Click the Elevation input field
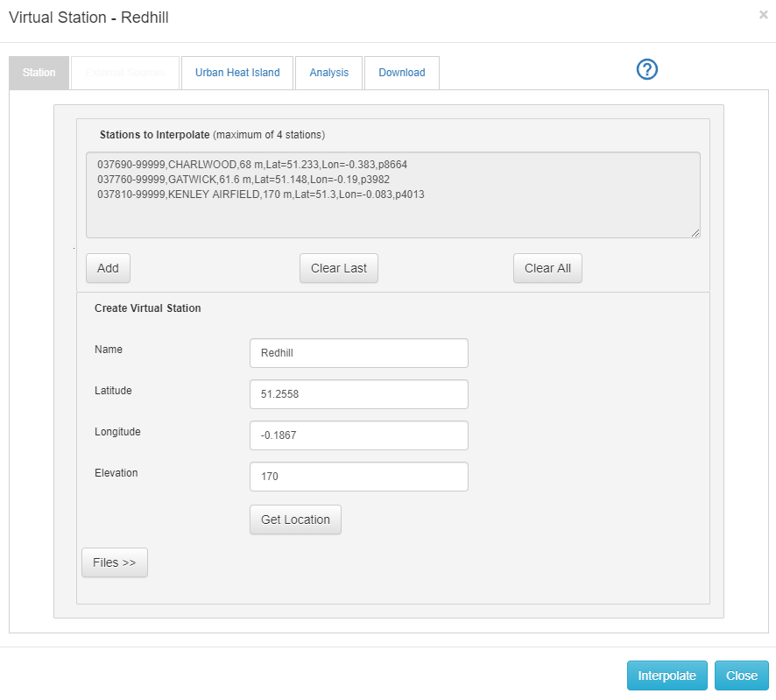This screenshot has height=700, width=776. pyautogui.click(x=358, y=477)
